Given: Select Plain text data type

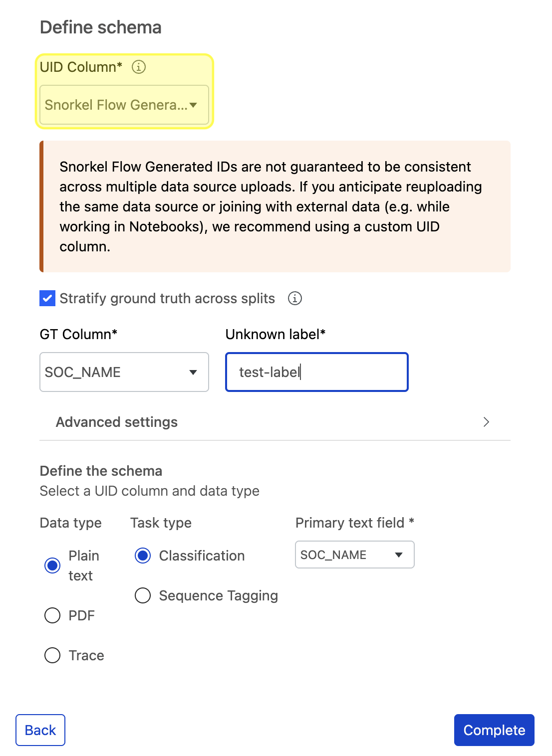Looking at the screenshot, I should pos(52,566).
